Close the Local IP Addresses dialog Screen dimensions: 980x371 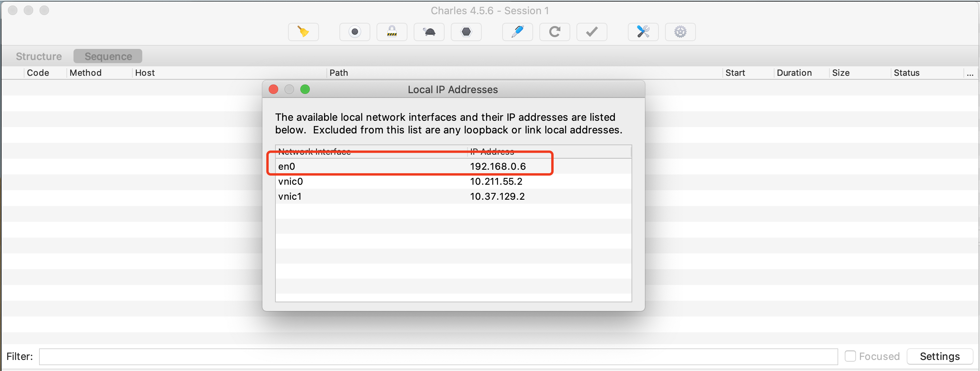coord(273,90)
